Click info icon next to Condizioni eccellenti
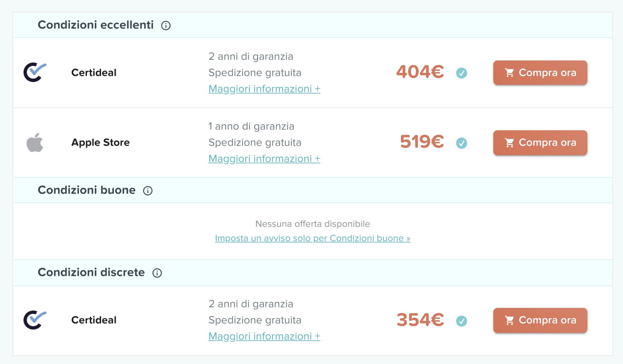Screen dimensions: 623x364 (166, 26)
